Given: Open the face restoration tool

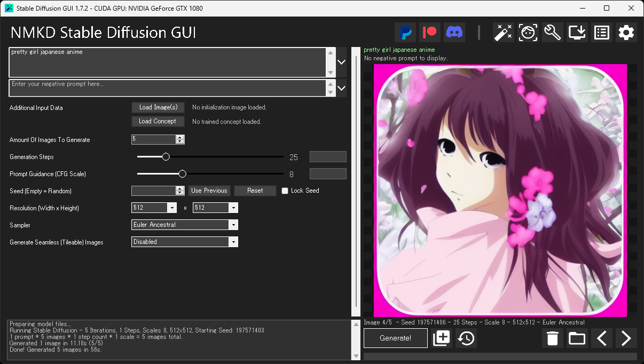Looking at the screenshot, I should pos(528,32).
